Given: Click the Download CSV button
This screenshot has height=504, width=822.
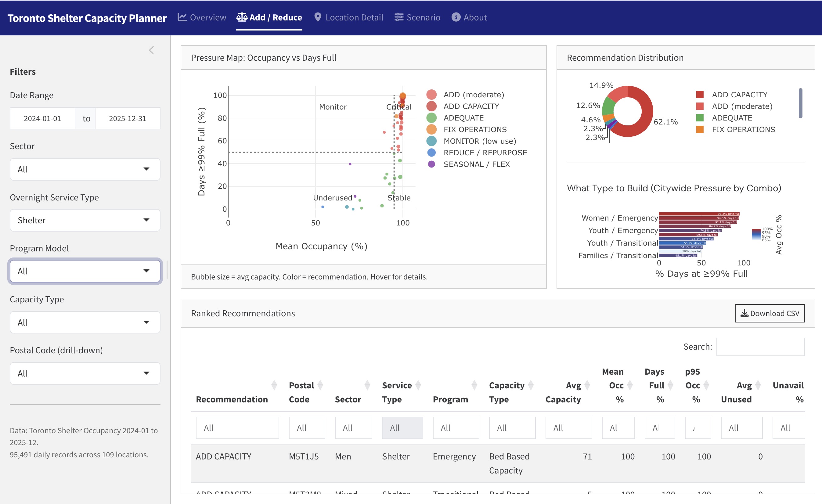Looking at the screenshot, I should [x=770, y=313].
